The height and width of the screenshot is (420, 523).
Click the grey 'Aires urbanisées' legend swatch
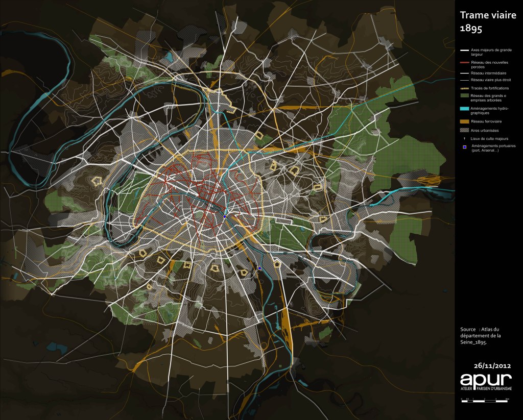464,131
